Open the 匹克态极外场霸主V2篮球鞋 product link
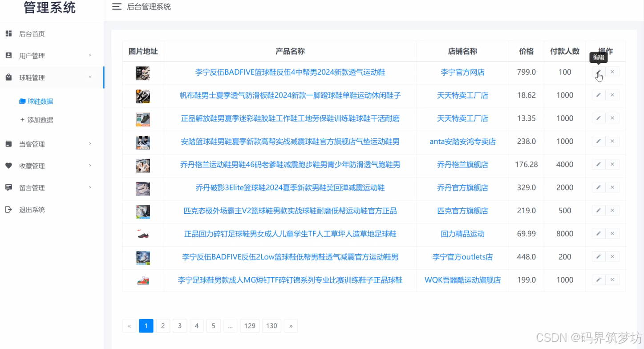The width and height of the screenshot is (644, 349). click(290, 211)
